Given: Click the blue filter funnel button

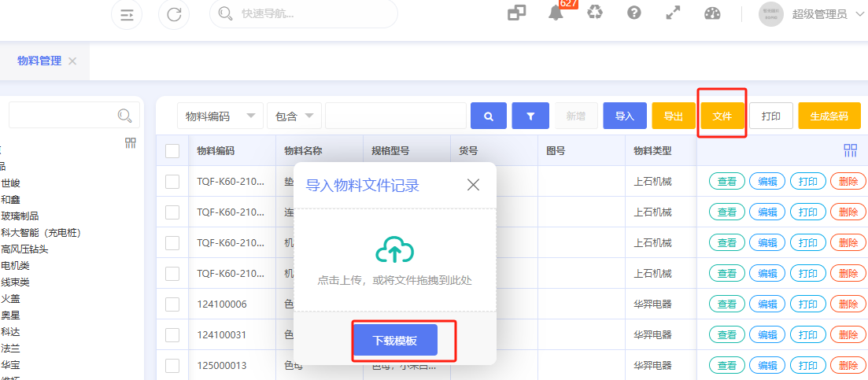Looking at the screenshot, I should 530,116.
